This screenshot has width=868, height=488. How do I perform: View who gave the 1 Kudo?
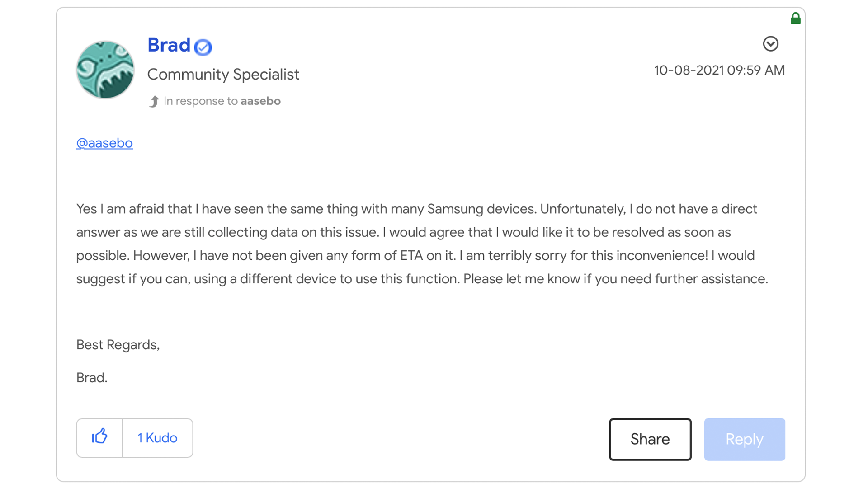157,437
